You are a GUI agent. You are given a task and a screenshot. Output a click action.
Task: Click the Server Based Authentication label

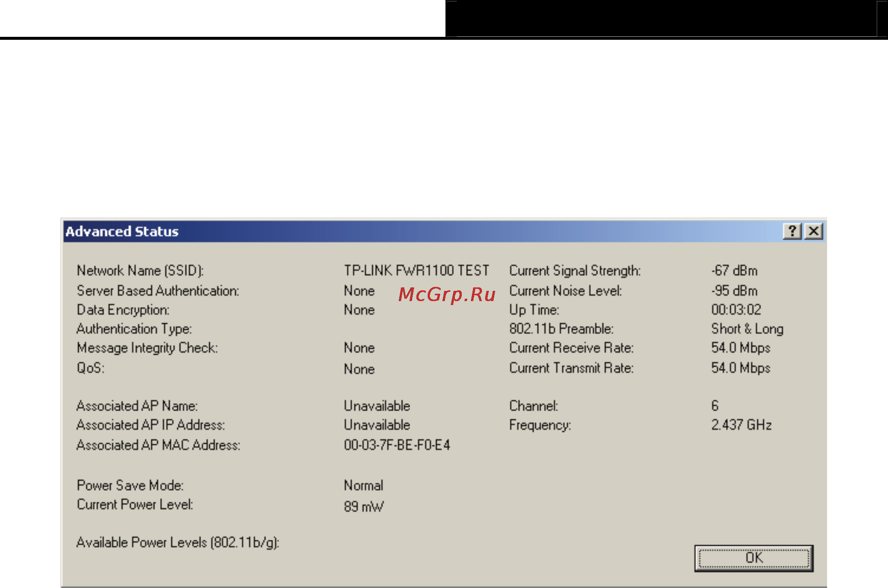(158, 291)
